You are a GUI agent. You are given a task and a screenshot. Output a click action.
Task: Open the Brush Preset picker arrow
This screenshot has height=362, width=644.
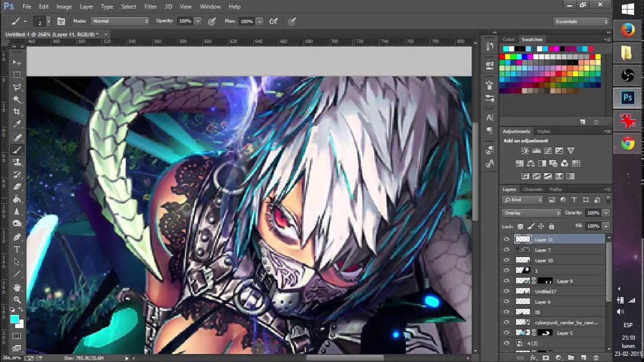48,21
